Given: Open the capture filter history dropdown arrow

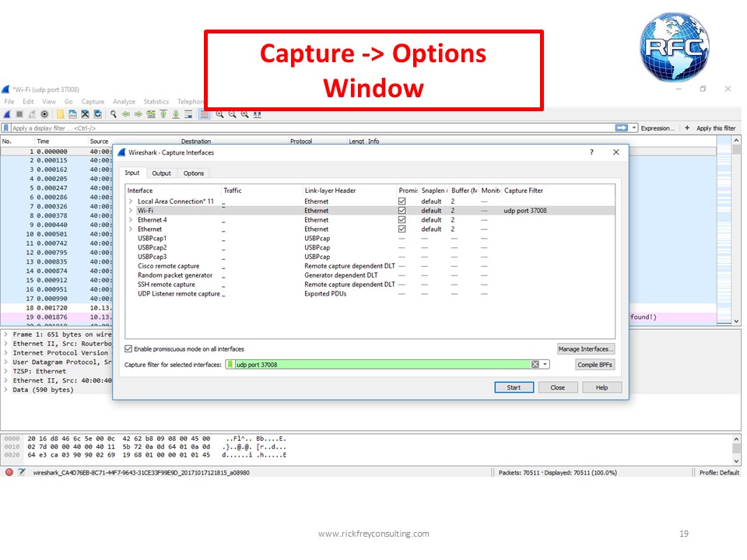Looking at the screenshot, I should [545, 365].
